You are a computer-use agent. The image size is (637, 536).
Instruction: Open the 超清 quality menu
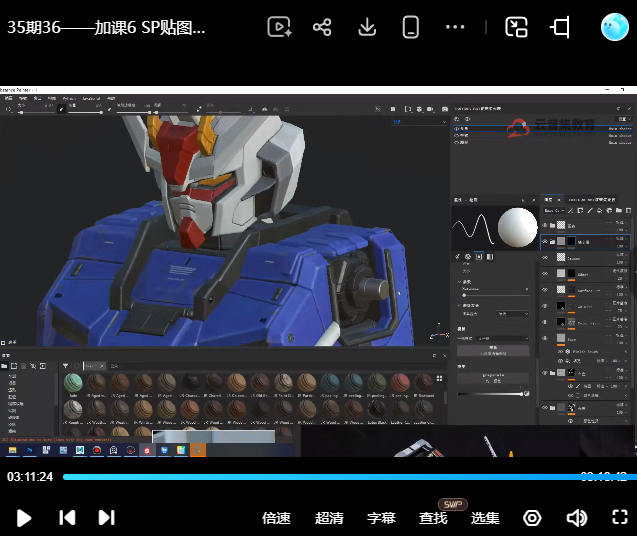[x=329, y=518]
